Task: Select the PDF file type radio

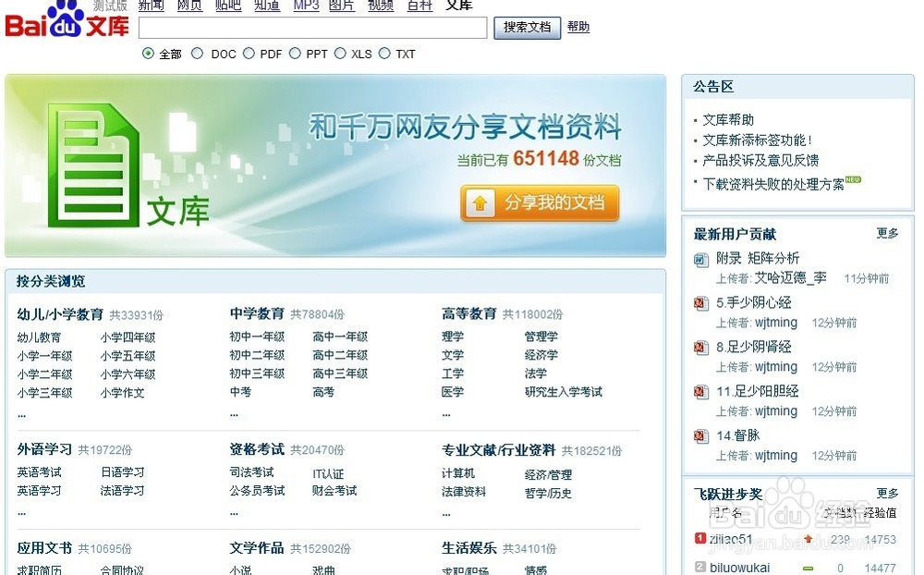Action: 249,54
